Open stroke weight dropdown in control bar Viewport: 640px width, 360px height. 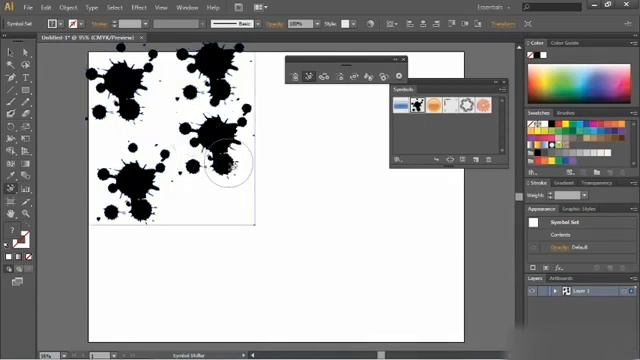tap(145, 24)
